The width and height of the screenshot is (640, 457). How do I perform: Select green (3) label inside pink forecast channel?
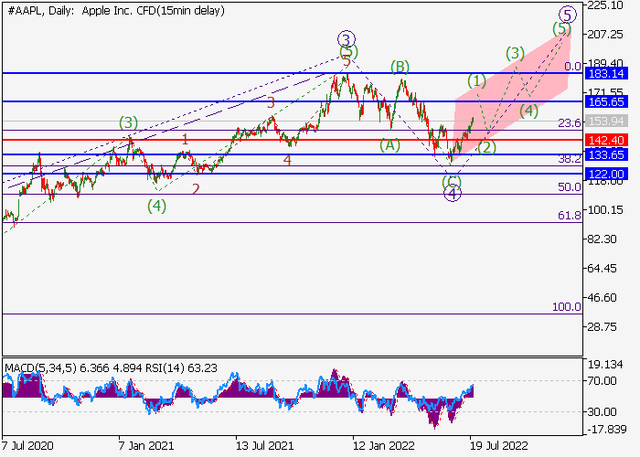coord(515,53)
